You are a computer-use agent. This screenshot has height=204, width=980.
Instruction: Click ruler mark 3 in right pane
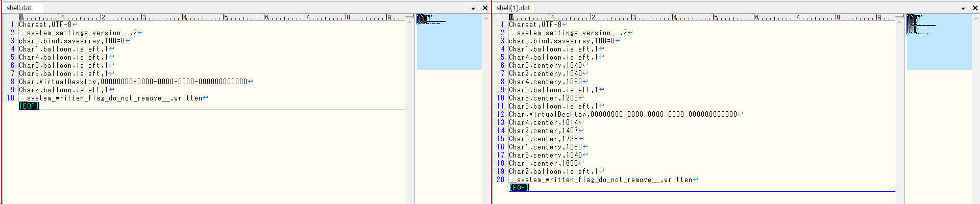(633, 17)
